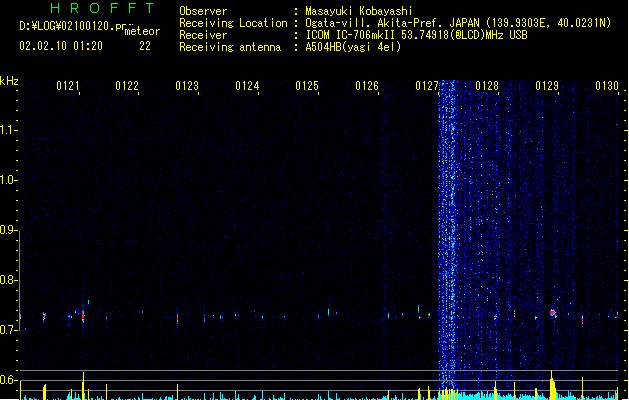Select the ICOM IC-706mkII receiver description

point(416,35)
